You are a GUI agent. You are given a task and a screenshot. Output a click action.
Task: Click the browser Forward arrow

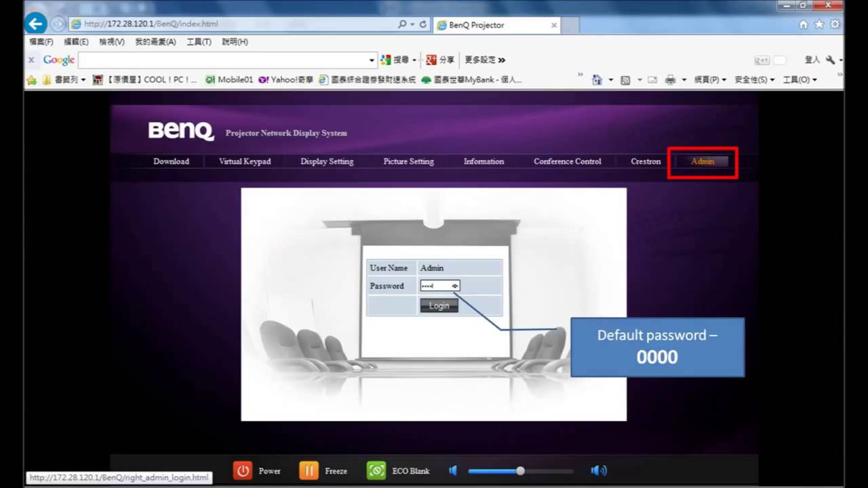click(58, 24)
